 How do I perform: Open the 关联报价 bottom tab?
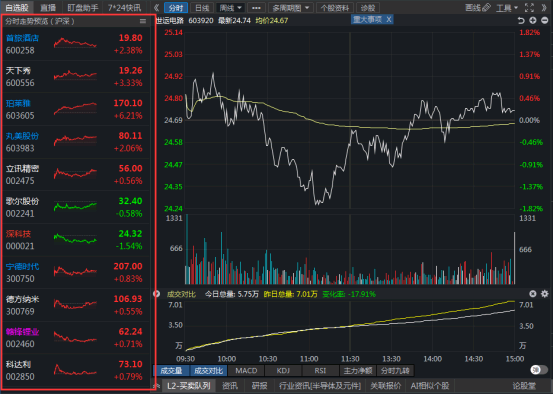tap(386, 386)
